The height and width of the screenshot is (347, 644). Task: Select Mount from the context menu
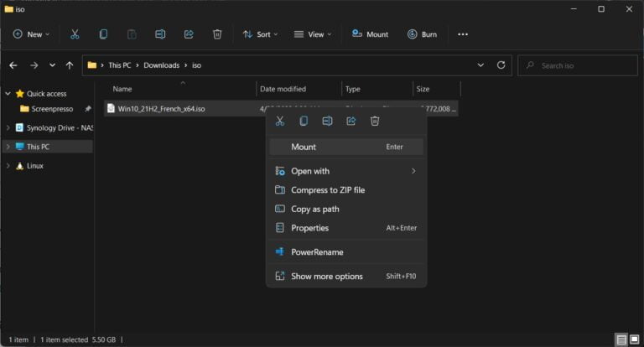(304, 147)
